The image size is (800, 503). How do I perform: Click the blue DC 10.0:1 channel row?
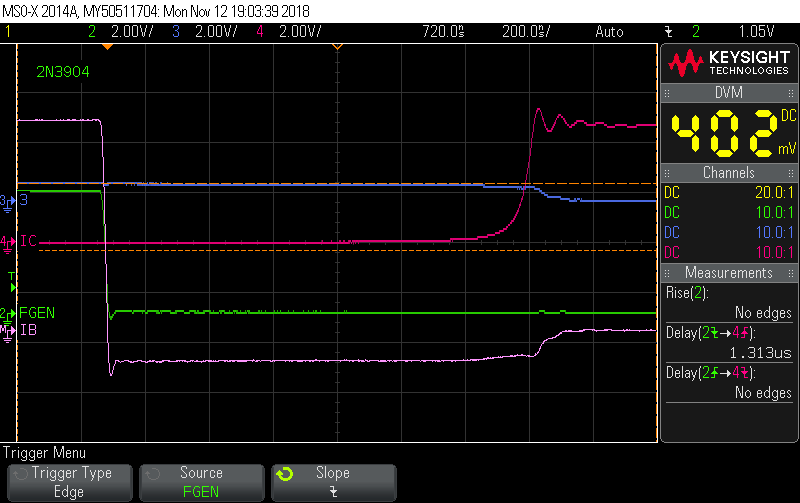729,232
